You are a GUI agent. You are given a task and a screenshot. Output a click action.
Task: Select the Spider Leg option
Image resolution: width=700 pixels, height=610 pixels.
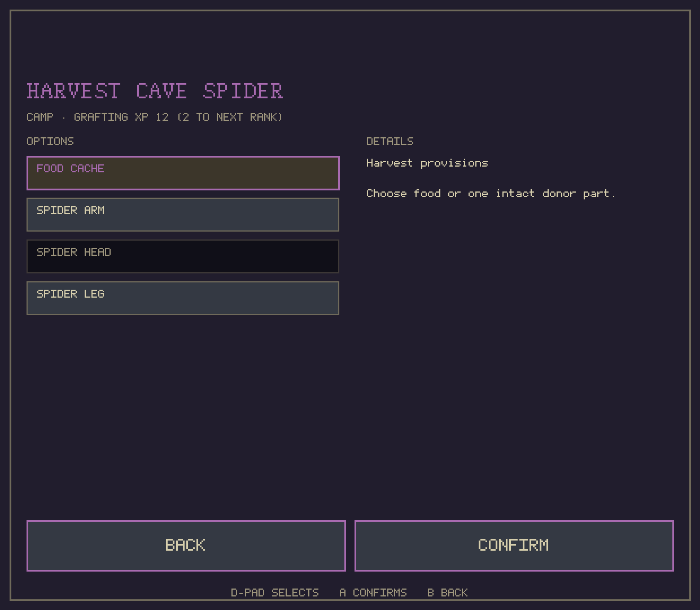(x=183, y=298)
